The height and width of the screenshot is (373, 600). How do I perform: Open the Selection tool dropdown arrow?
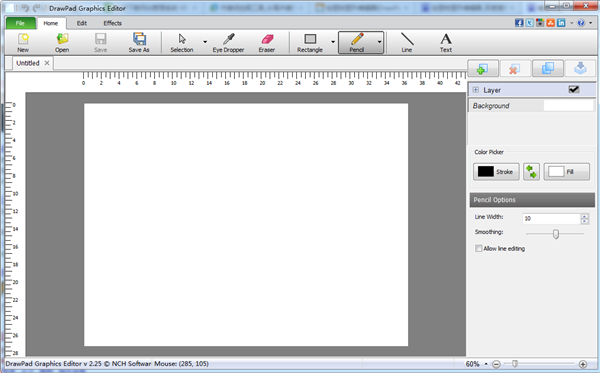[205, 42]
